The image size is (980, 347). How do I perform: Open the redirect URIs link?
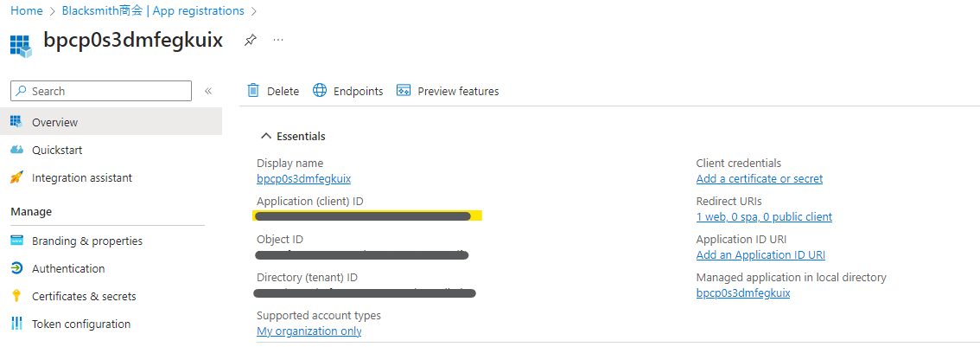pyautogui.click(x=764, y=217)
